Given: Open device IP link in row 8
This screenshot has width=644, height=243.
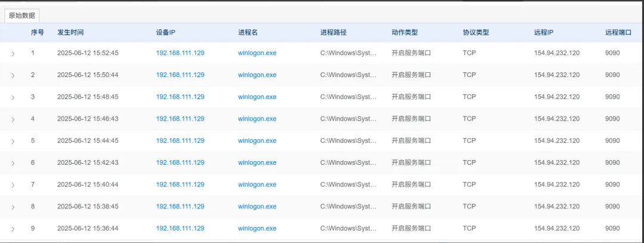Looking at the screenshot, I should (x=180, y=207).
